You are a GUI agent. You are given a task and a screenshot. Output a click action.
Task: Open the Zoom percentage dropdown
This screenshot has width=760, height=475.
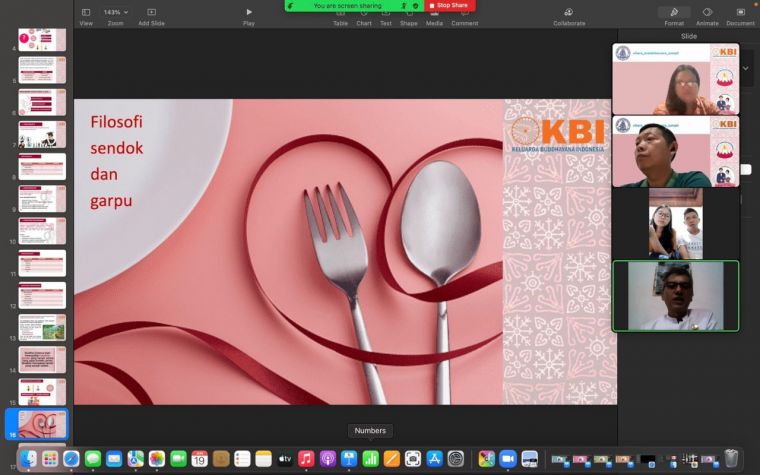(x=115, y=12)
